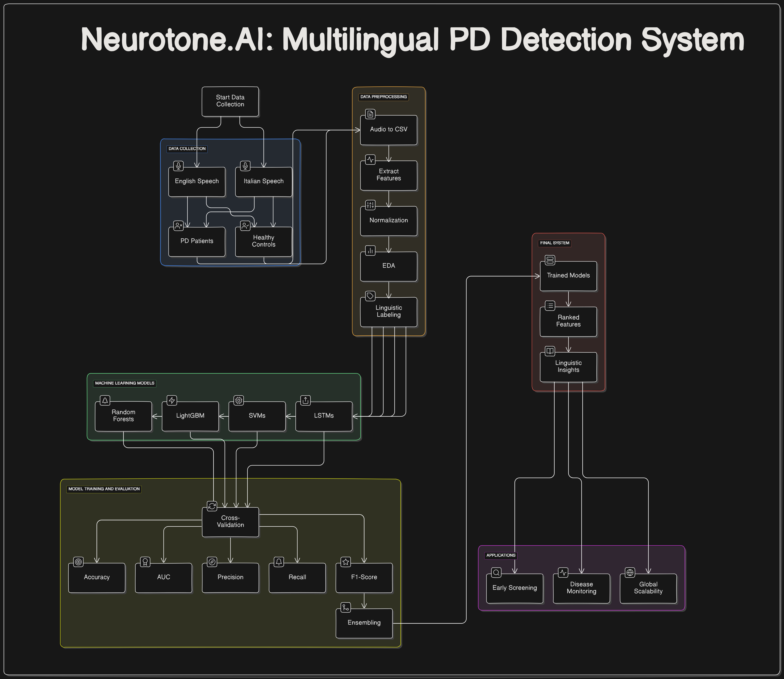The image size is (784, 679).
Task: Click the share icon on LSTMs
Action: click(306, 401)
